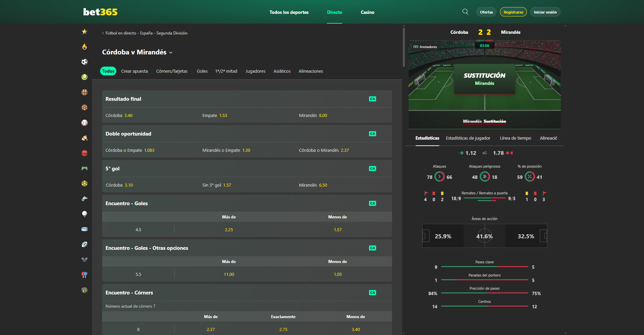The width and height of the screenshot is (644, 335).
Task: Click the live match pitch animation
Action: [485, 85]
